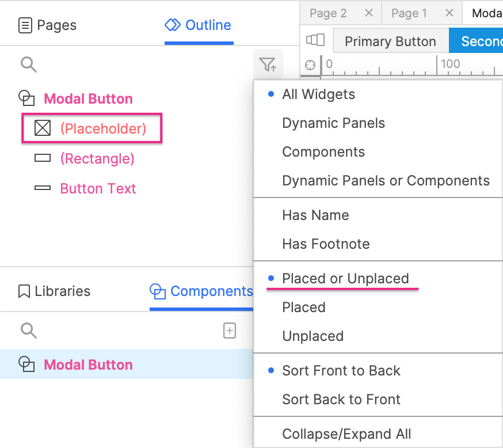Select the Placed filter option
This screenshot has height=448, width=503.
point(304,307)
